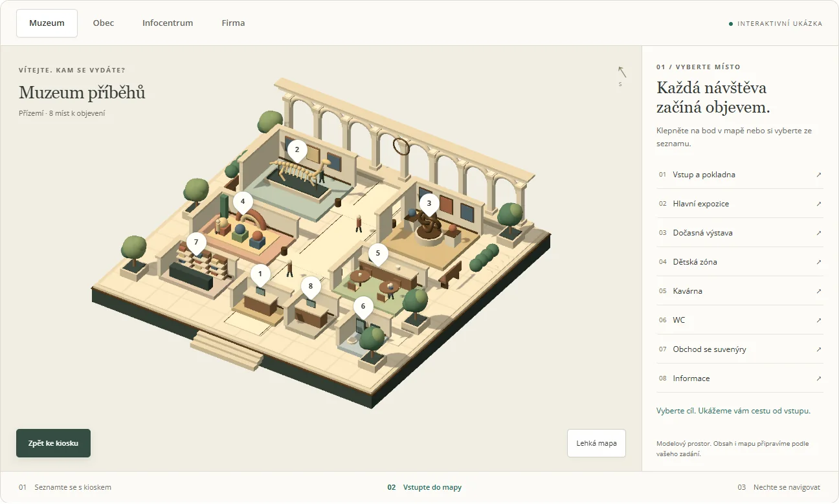
Task: Click map pin number 6
Action: point(363,308)
